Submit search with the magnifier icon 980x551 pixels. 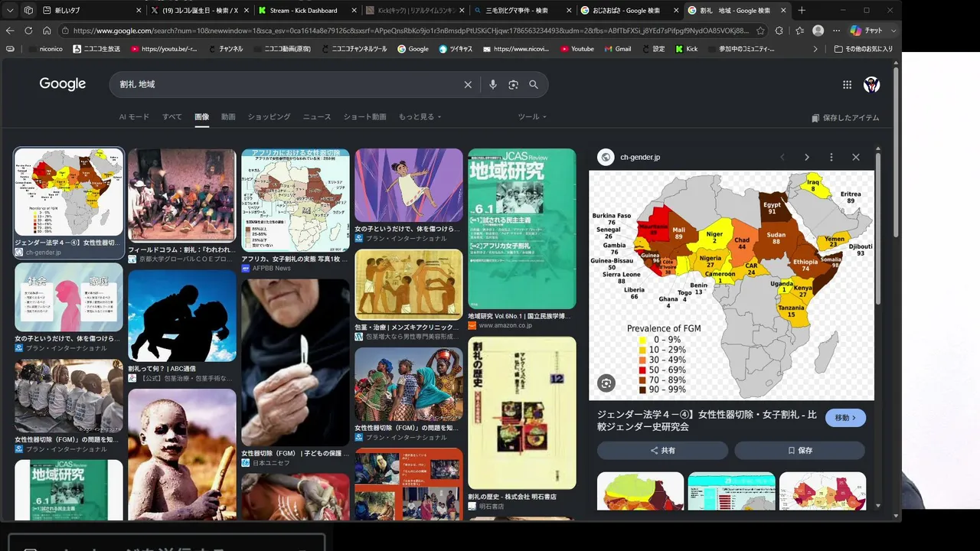[x=534, y=84]
